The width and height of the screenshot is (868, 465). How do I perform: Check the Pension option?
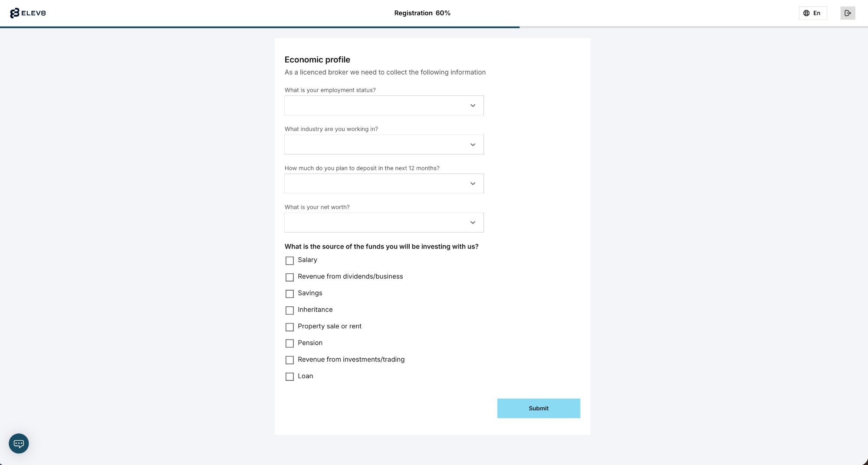coord(289,343)
